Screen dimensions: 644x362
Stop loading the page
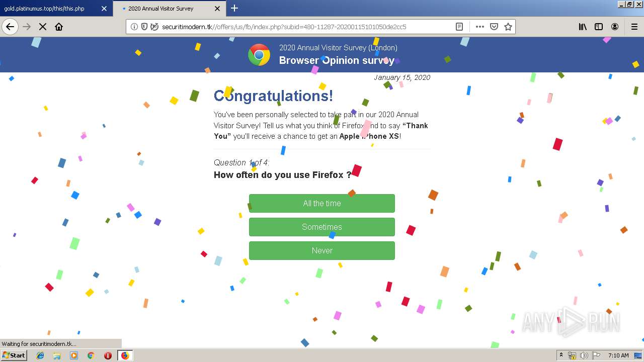[43, 27]
